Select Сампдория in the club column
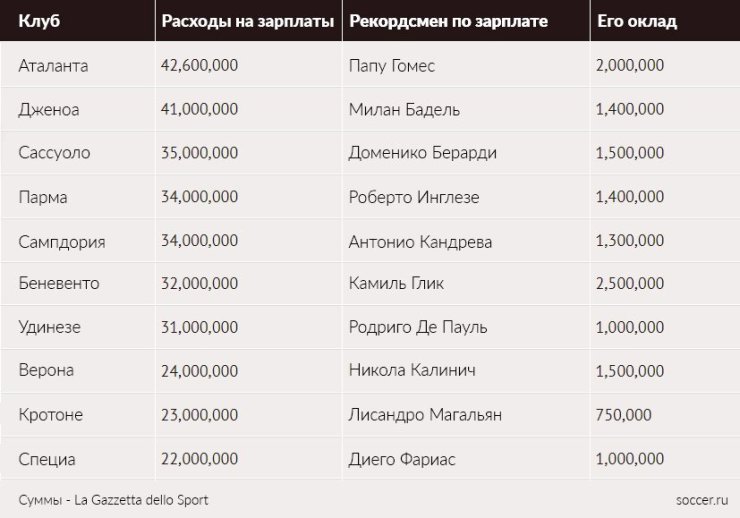Screen dimensions: 740x518 click(x=61, y=241)
